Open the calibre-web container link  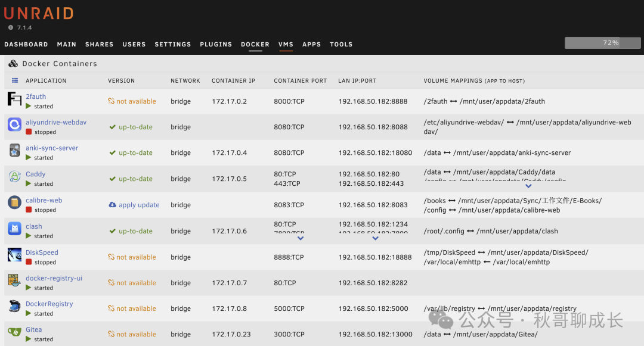click(44, 200)
